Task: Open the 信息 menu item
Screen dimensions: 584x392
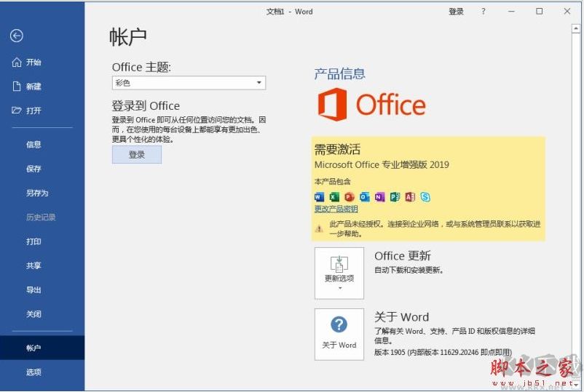Action: pos(33,144)
